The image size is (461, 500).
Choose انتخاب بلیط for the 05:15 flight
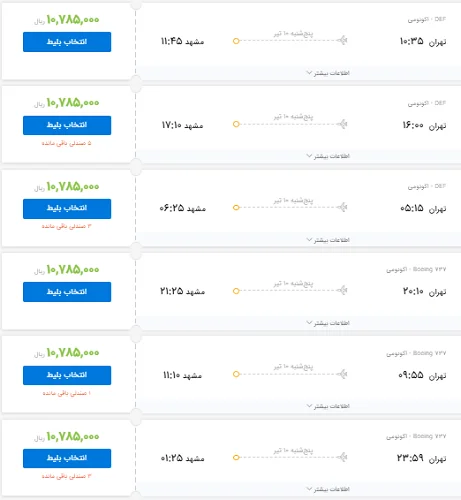(67, 209)
